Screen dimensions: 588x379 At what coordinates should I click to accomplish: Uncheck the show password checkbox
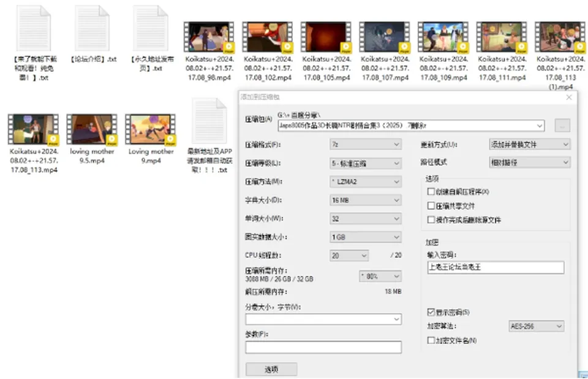coord(431,312)
